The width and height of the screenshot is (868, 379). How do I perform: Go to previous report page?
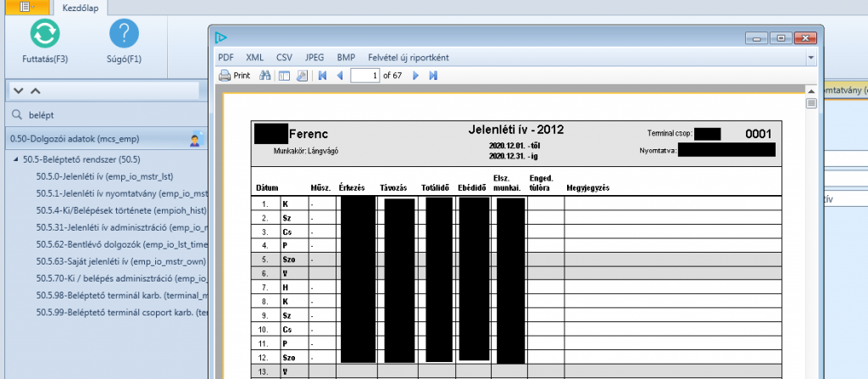(x=340, y=75)
